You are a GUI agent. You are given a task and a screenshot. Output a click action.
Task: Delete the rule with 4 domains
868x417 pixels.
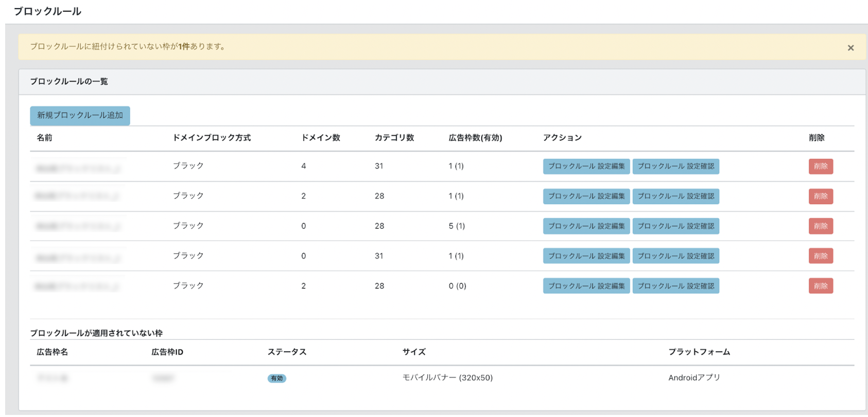(821, 166)
